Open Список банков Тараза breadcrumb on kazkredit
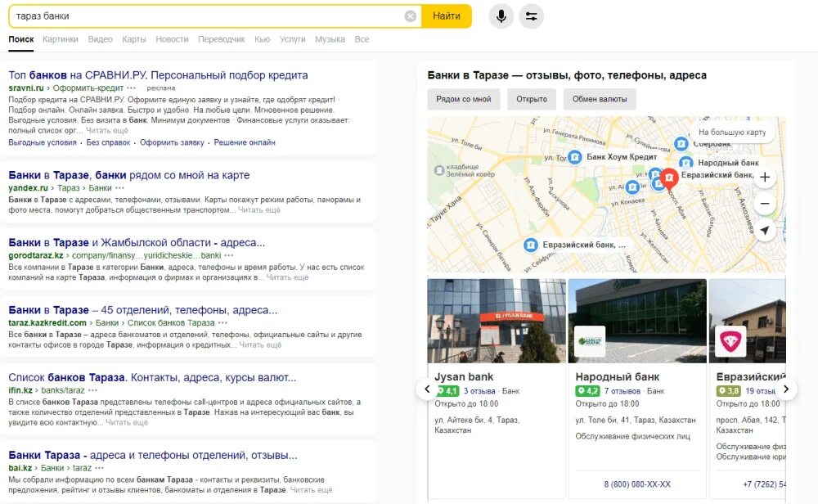 171,323
